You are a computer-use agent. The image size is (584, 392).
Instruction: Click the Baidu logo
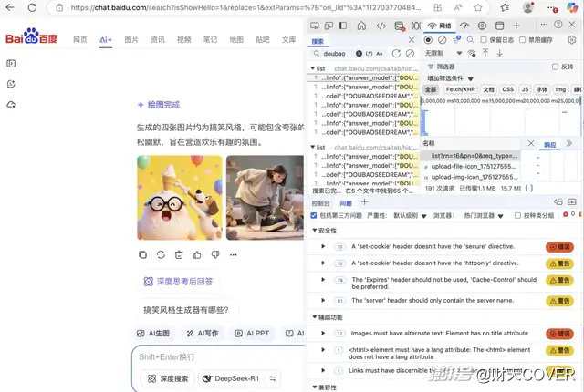tap(32, 40)
